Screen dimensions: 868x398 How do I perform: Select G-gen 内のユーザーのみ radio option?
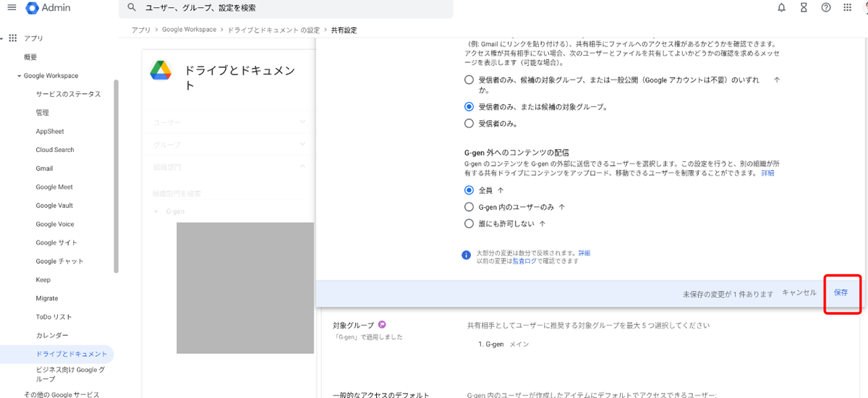pyautogui.click(x=469, y=207)
